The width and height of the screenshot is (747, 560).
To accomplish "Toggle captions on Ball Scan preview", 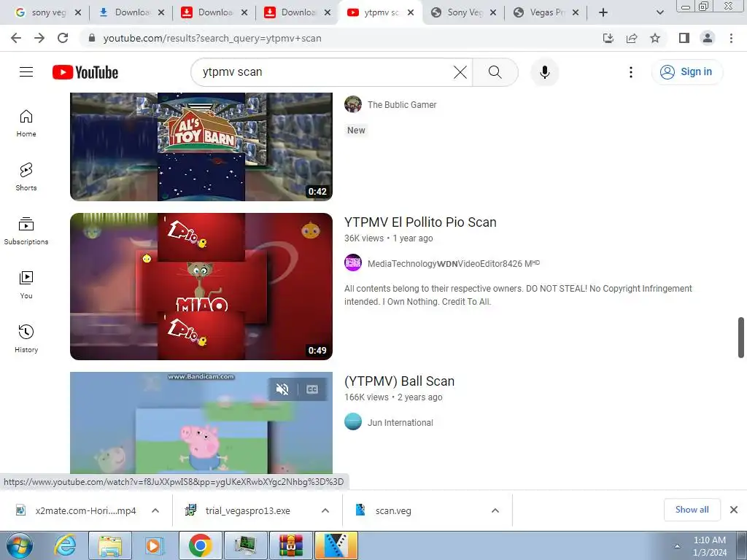I will [312, 389].
